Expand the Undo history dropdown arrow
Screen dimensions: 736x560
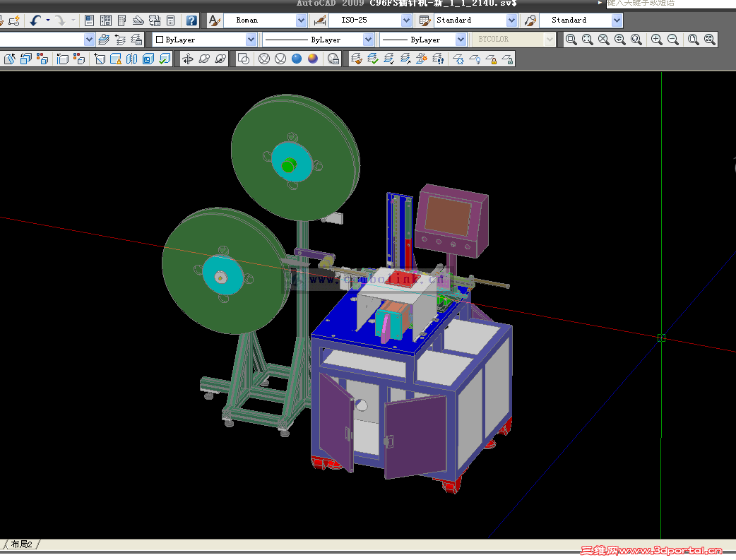[48, 20]
